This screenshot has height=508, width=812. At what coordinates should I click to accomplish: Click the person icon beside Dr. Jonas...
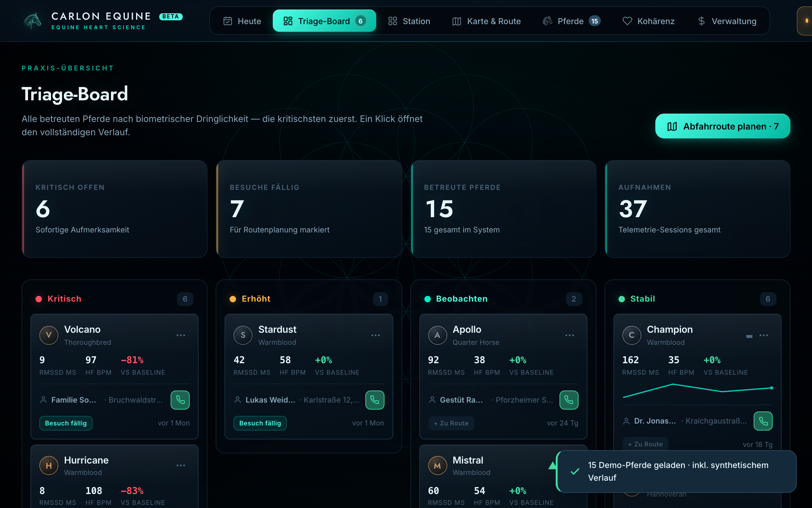626,421
